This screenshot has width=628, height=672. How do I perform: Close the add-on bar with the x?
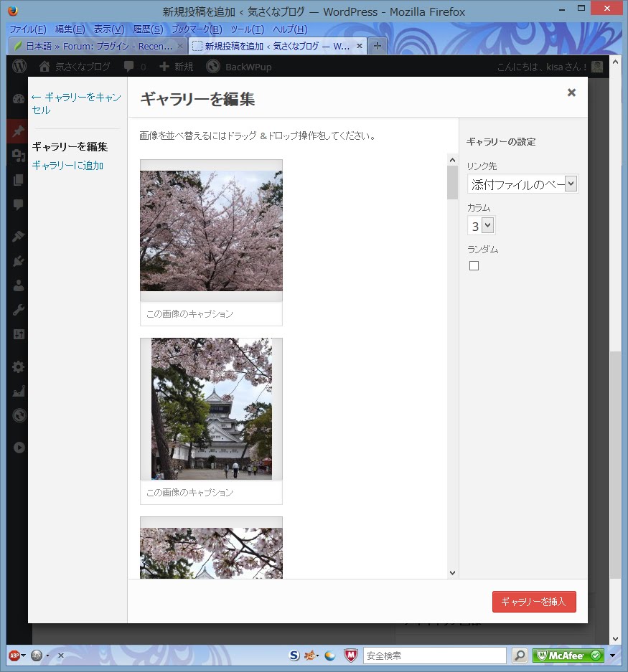(x=61, y=656)
